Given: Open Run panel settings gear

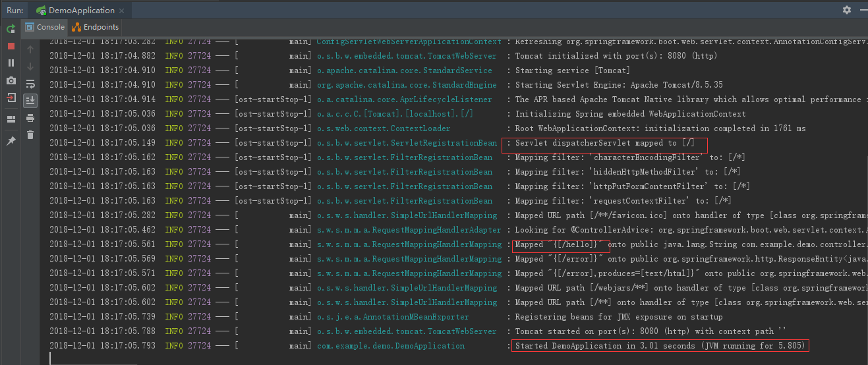Looking at the screenshot, I should [847, 10].
